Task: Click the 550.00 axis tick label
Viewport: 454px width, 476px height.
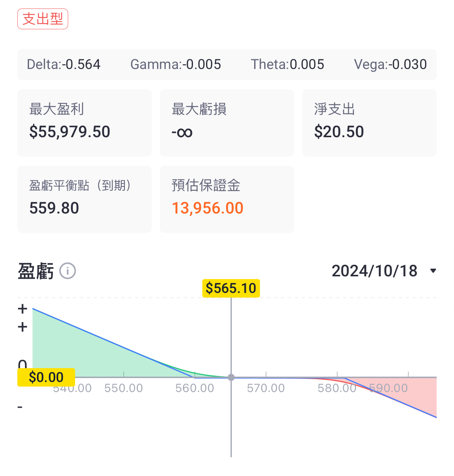Action: [124, 388]
